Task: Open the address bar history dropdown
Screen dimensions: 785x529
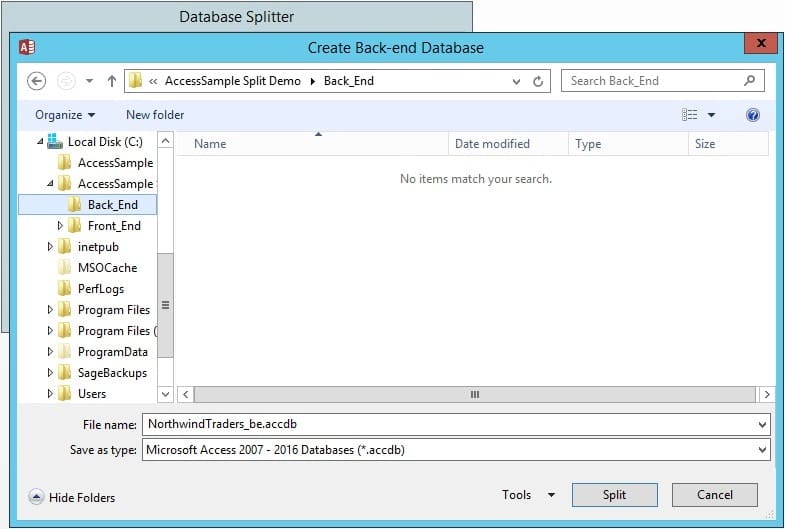Action: (x=516, y=81)
